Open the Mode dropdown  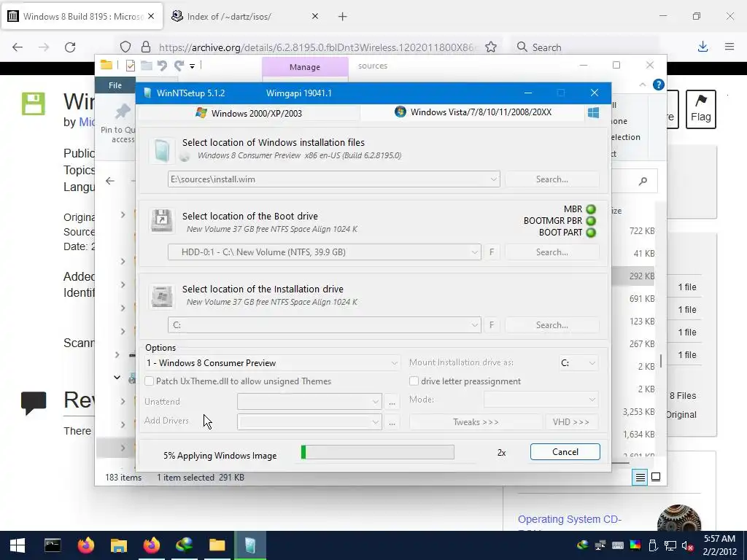point(541,400)
